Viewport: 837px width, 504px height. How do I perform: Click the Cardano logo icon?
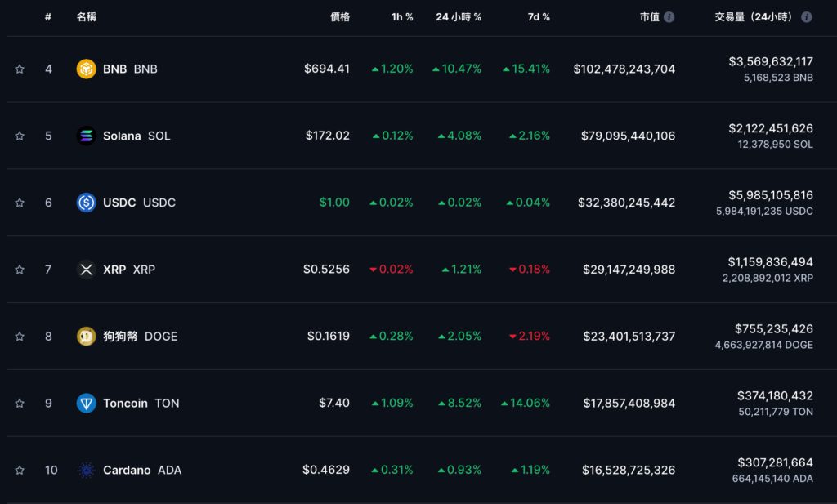[x=86, y=470]
